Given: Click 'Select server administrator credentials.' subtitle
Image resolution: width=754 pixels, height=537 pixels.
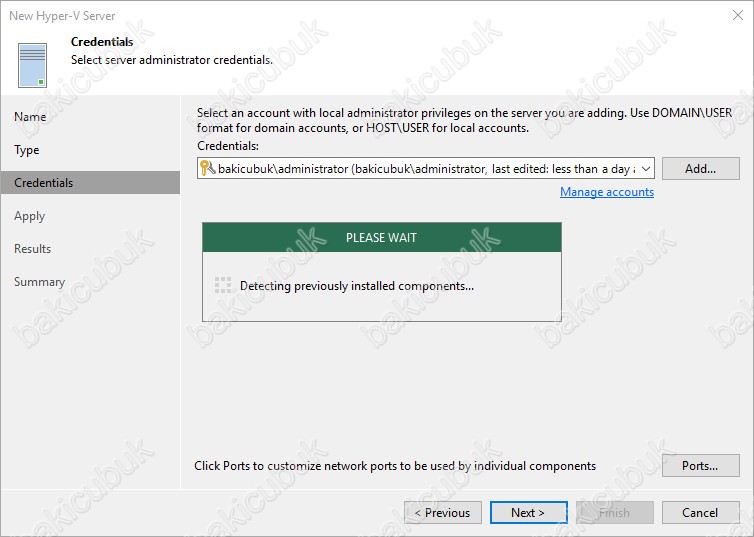Looking at the screenshot, I should point(172,60).
